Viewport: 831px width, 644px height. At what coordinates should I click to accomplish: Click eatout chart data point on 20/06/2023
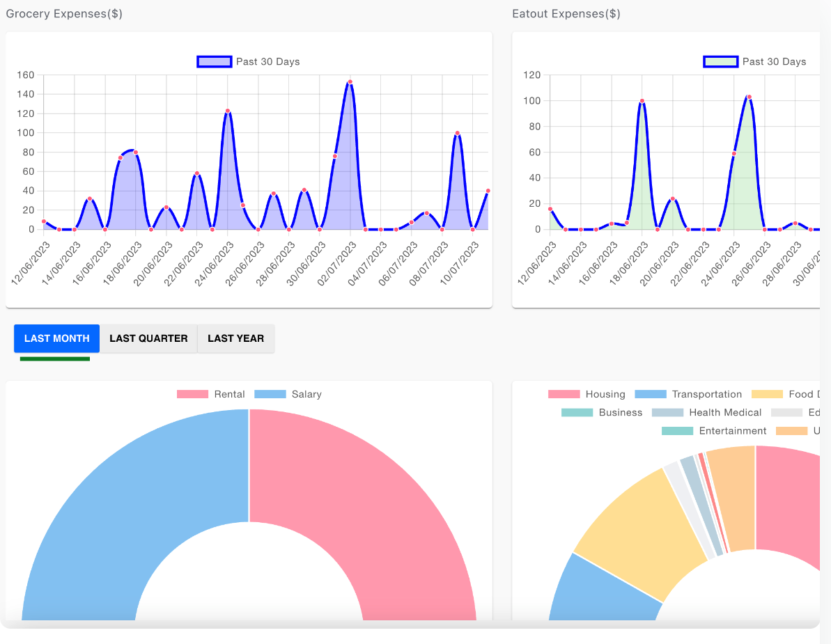tap(673, 198)
